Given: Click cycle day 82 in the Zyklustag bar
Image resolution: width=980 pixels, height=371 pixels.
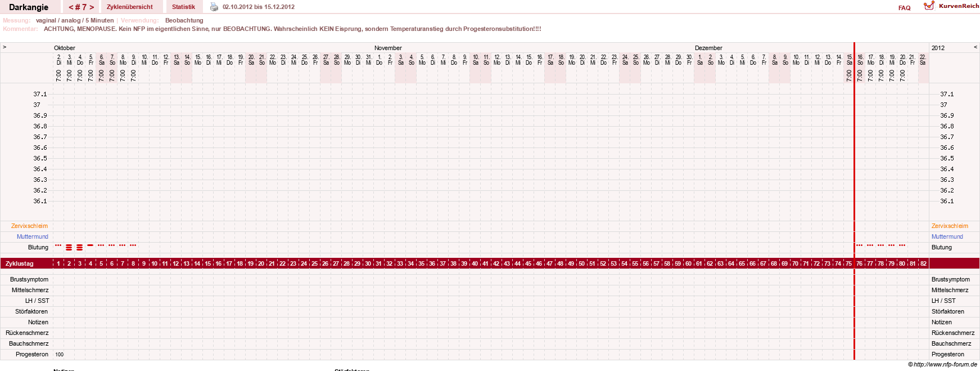Looking at the screenshot, I should (x=923, y=263).
